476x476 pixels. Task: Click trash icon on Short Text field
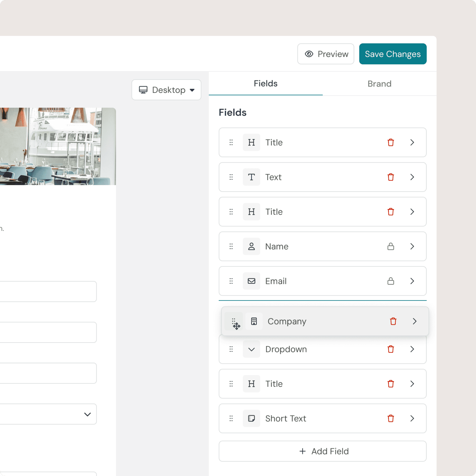click(391, 418)
